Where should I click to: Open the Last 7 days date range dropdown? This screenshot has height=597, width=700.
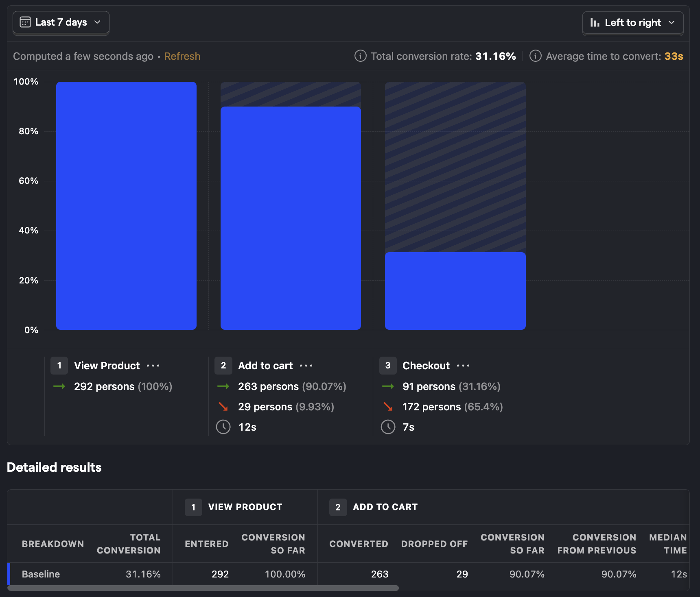click(61, 22)
